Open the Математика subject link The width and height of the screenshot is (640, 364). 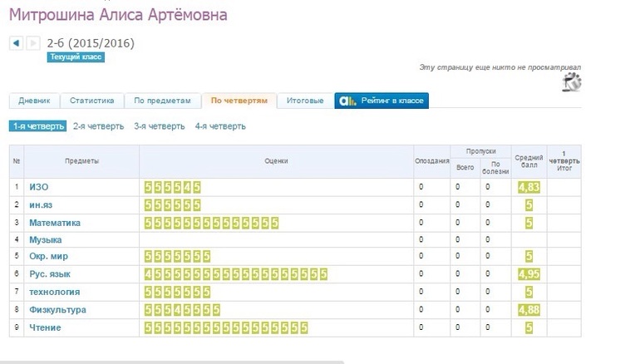(55, 223)
